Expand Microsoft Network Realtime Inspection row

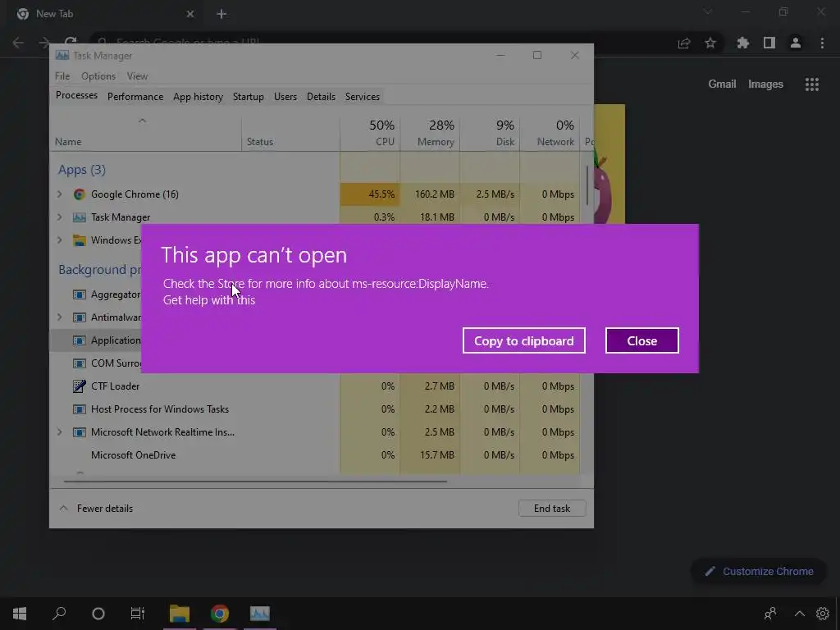click(59, 431)
